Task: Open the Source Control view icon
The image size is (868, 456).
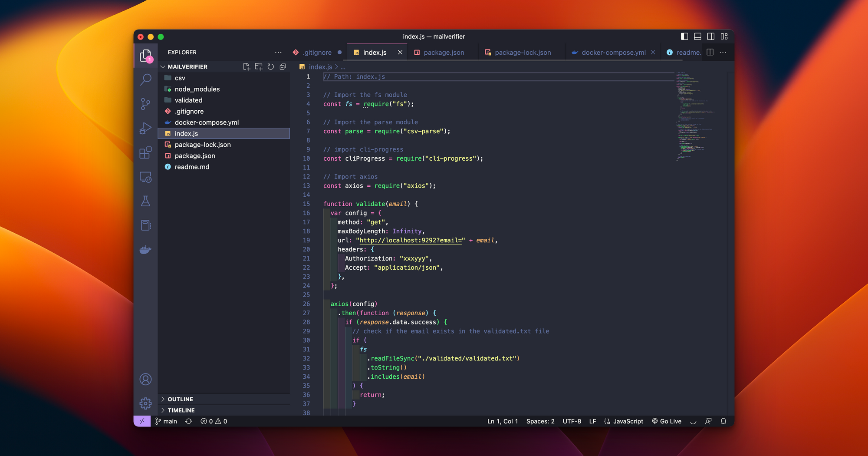Action: [x=145, y=104]
